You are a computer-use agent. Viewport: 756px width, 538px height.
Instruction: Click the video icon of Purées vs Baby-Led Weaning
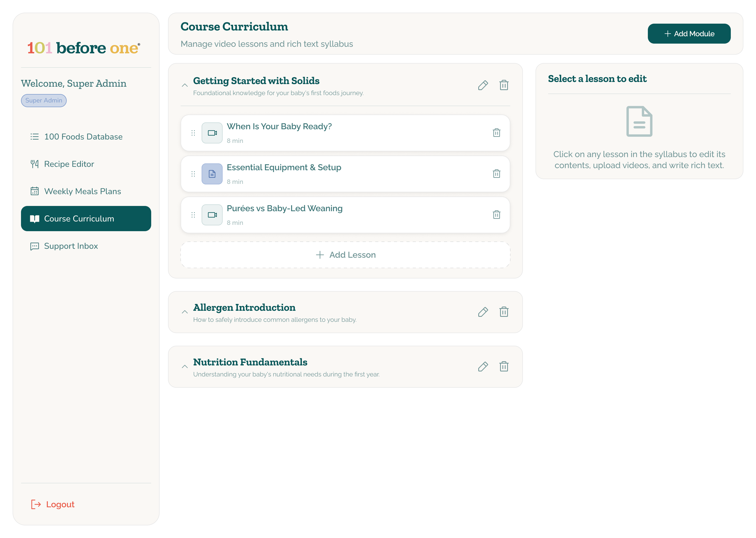212,215
